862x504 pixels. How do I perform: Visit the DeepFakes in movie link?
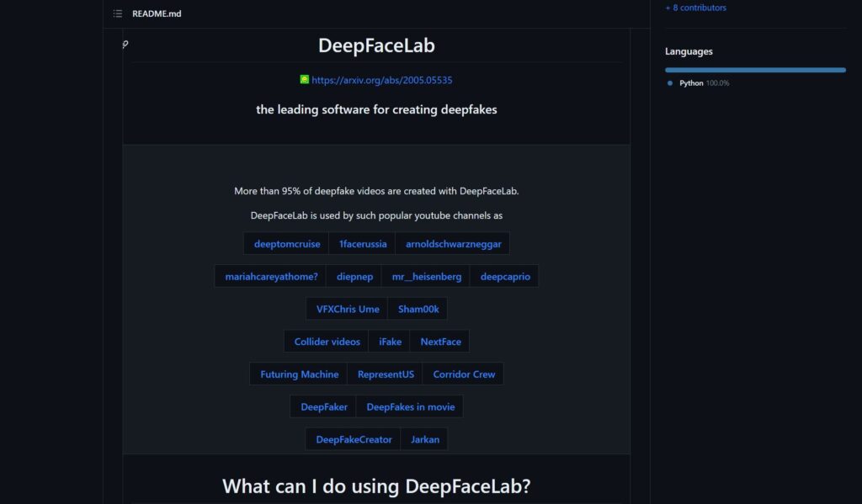[410, 407]
